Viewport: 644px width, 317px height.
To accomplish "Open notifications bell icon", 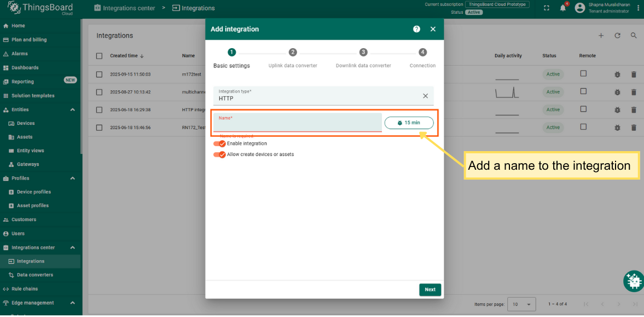I will (x=562, y=8).
